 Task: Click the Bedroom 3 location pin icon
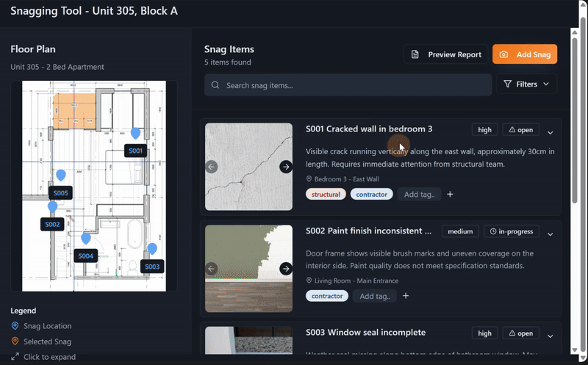[x=309, y=178]
